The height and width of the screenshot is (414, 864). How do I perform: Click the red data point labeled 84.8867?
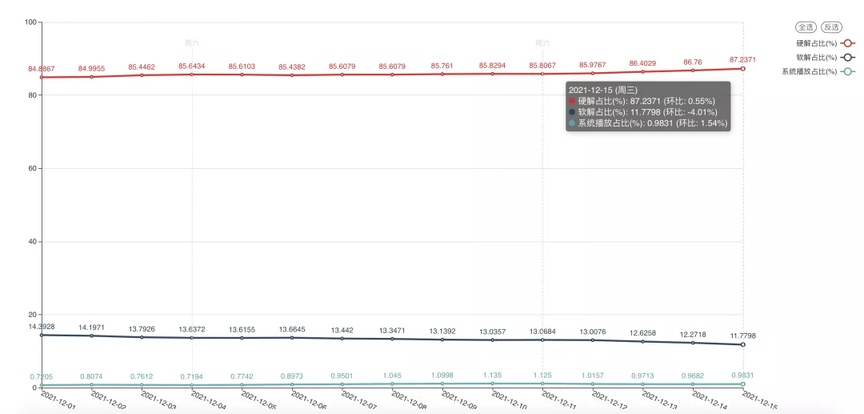[x=42, y=77]
